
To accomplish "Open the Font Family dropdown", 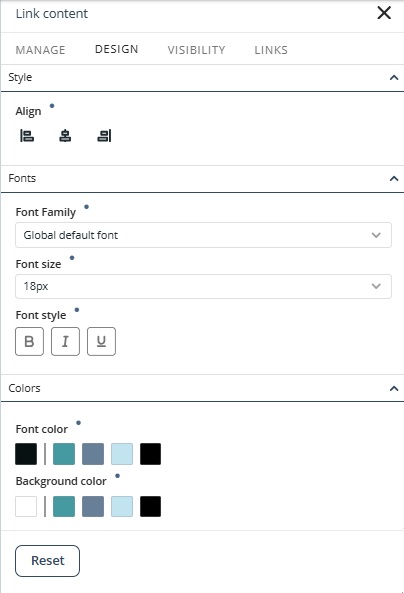I will coord(203,235).
